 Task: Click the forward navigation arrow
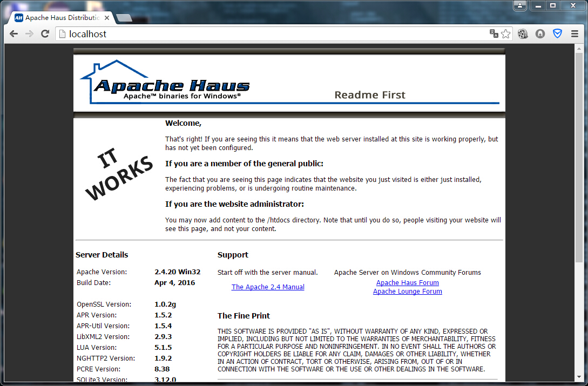coord(29,34)
